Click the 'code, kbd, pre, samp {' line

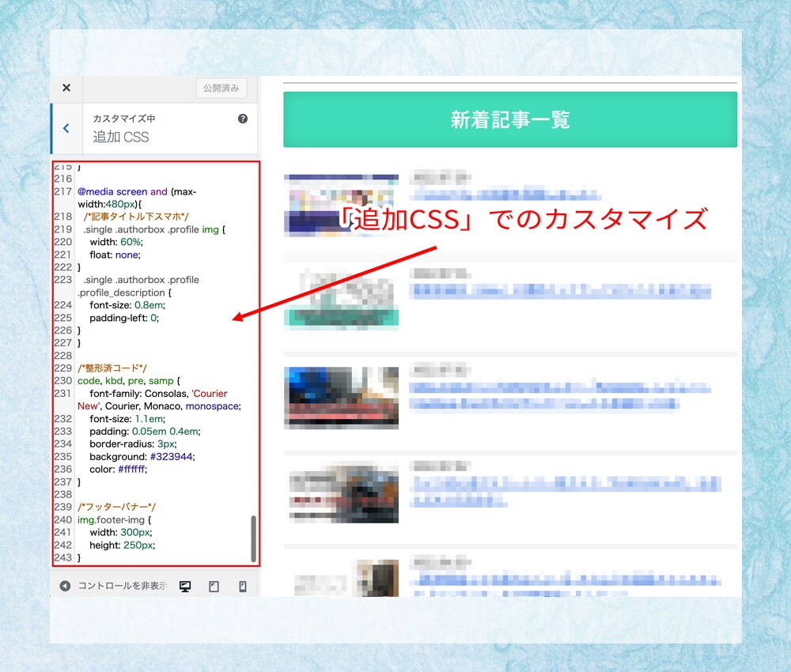click(129, 380)
